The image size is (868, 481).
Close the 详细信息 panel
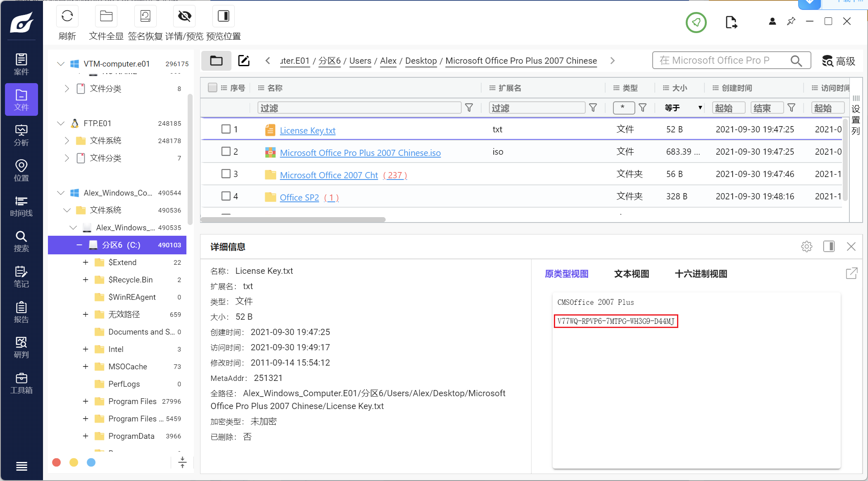coord(851,246)
